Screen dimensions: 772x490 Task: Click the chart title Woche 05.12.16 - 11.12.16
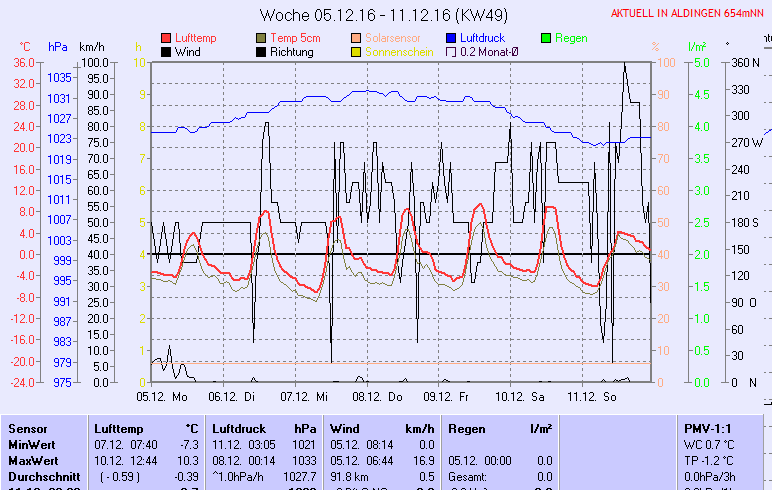coord(369,15)
